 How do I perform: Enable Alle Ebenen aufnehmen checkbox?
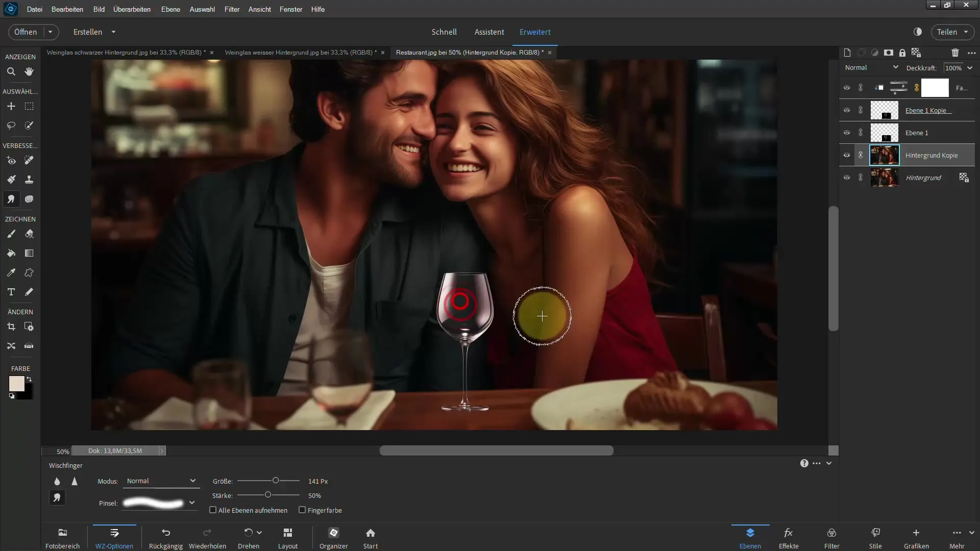pyautogui.click(x=213, y=509)
